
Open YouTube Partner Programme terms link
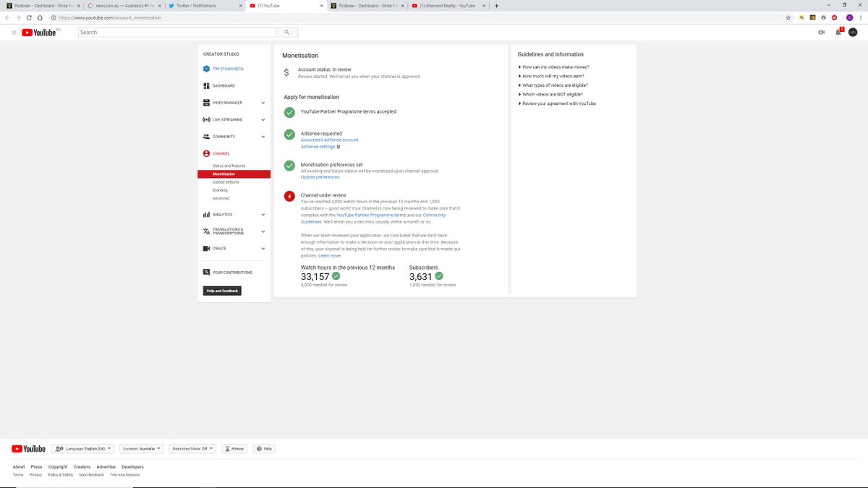pyautogui.click(x=371, y=215)
